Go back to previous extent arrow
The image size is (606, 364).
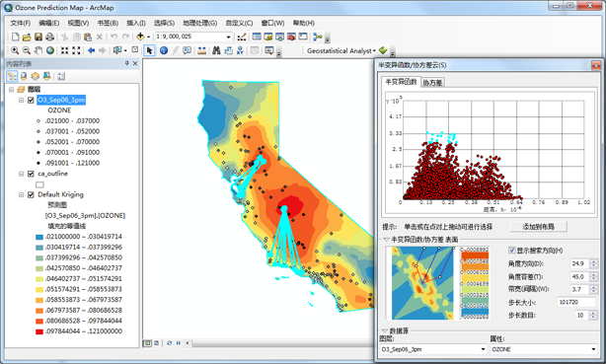point(91,50)
